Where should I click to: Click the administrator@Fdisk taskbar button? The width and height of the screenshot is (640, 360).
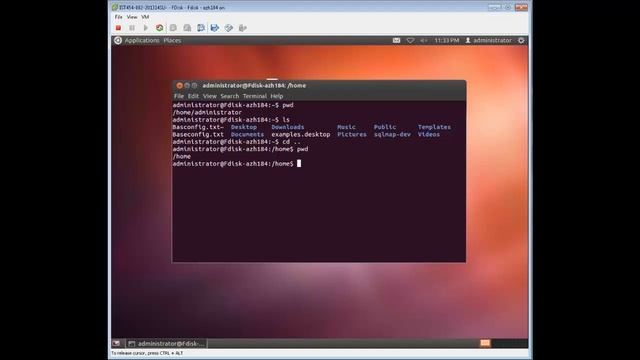click(x=166, y=344)
